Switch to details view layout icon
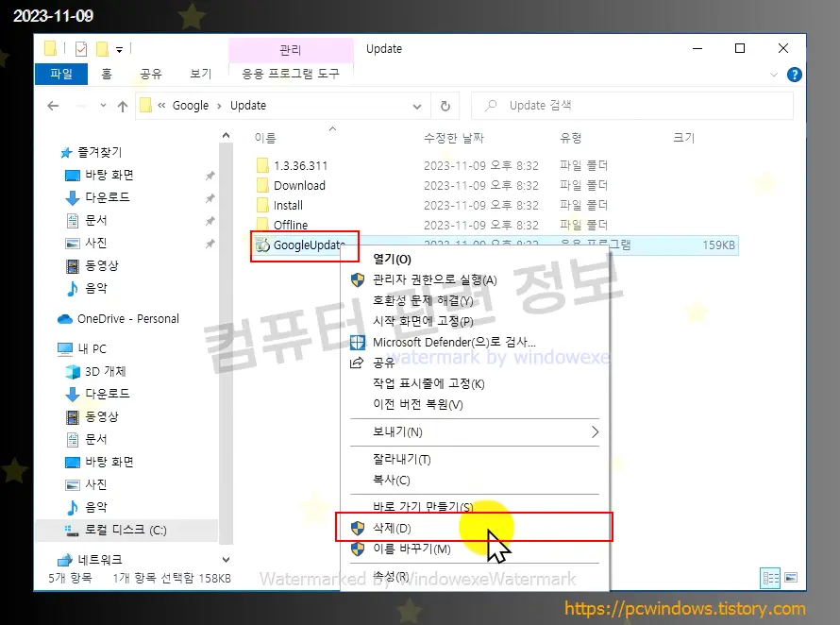840x625 pixels. [770, 579]
